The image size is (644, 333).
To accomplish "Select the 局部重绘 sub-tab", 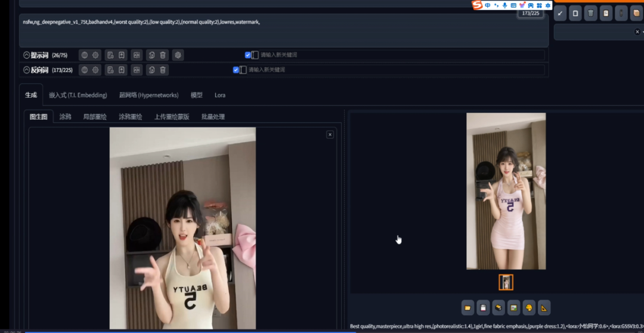I will point(95,117).
